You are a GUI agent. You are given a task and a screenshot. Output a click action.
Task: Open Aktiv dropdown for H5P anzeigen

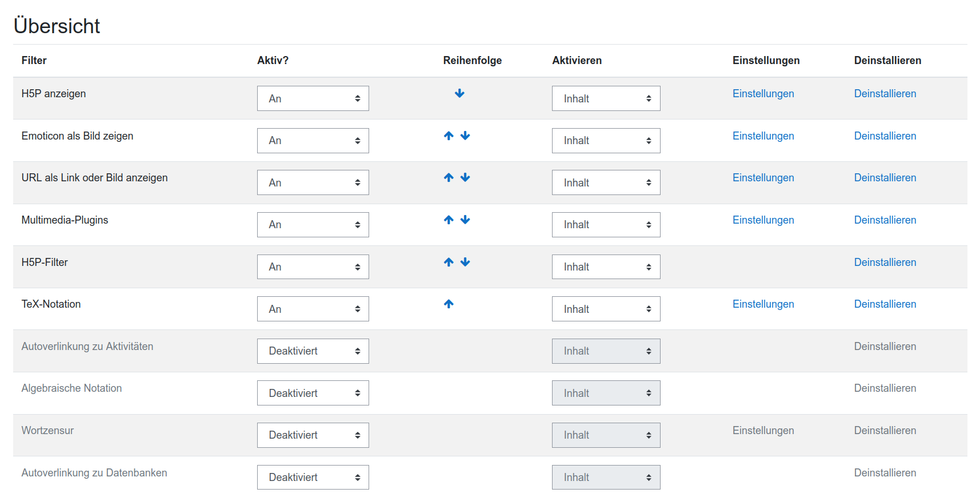pyautogui.click(x=313, y=98)
